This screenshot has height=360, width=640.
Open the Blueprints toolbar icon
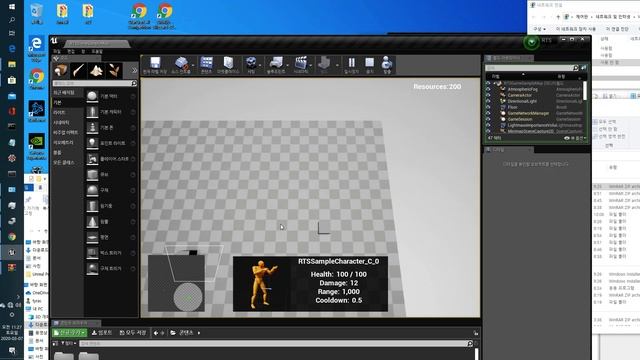[x=276, y=65]
